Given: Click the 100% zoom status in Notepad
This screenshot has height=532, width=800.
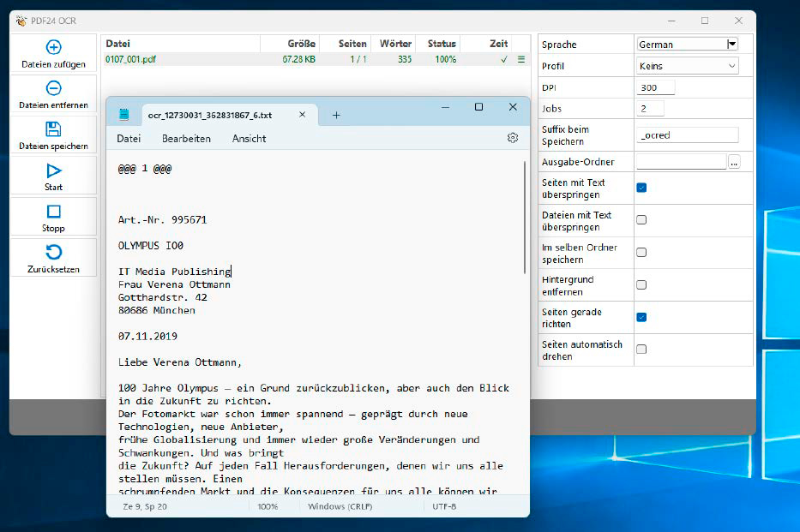Looking at the screenshot, I should 268,506.
